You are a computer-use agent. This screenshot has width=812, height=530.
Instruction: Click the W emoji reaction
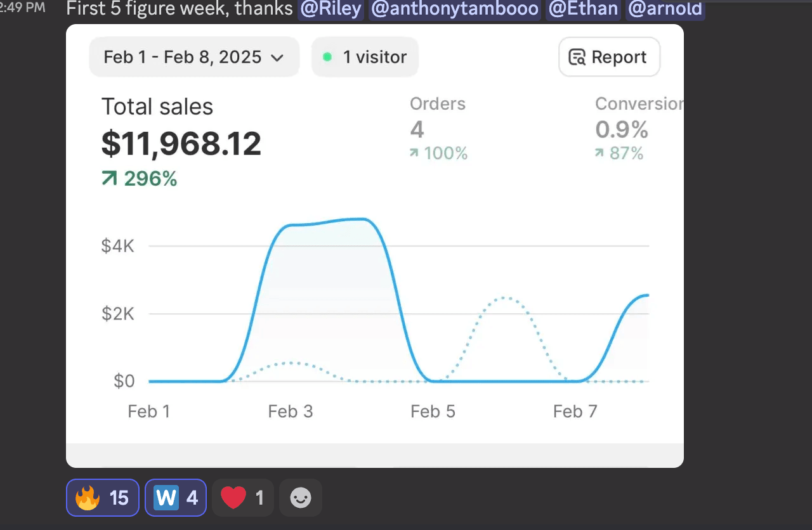pyautogui.click(x=175, y=498)
